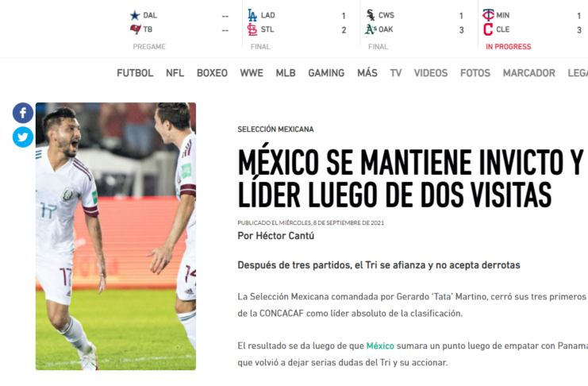Image resolution: width=588 pixels, height=386 pixels.
Task: Share article via Twitter icon
Action: [x=23, y=137]
